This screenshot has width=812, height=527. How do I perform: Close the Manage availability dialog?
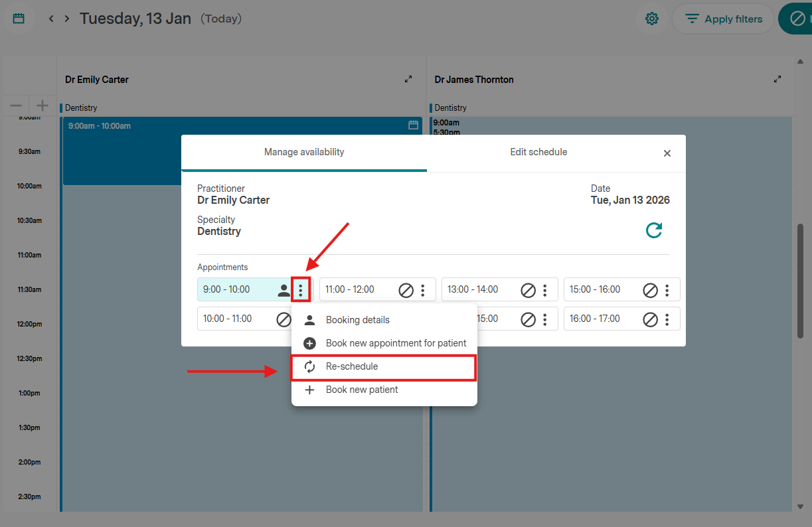pos(667,153)
